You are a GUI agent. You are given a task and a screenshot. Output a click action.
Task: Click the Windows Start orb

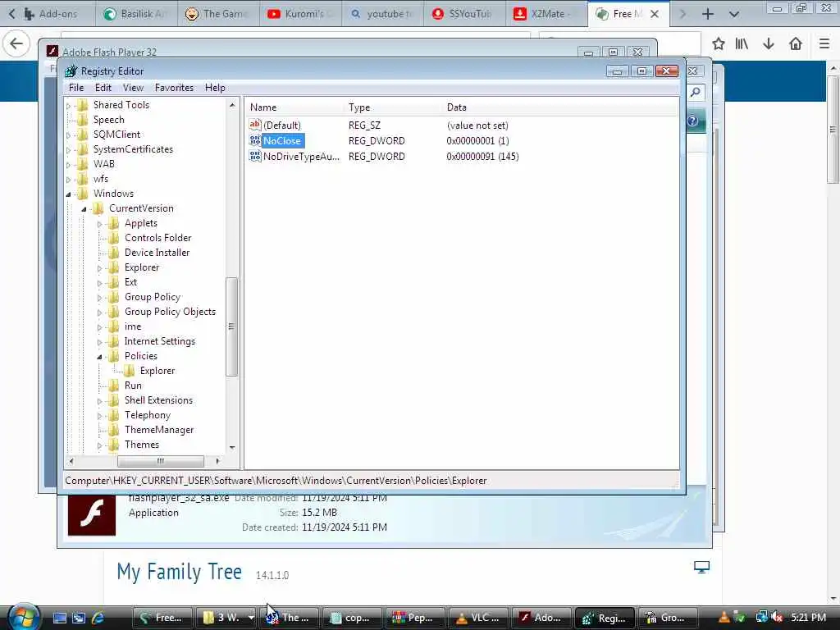coord(24,617)
